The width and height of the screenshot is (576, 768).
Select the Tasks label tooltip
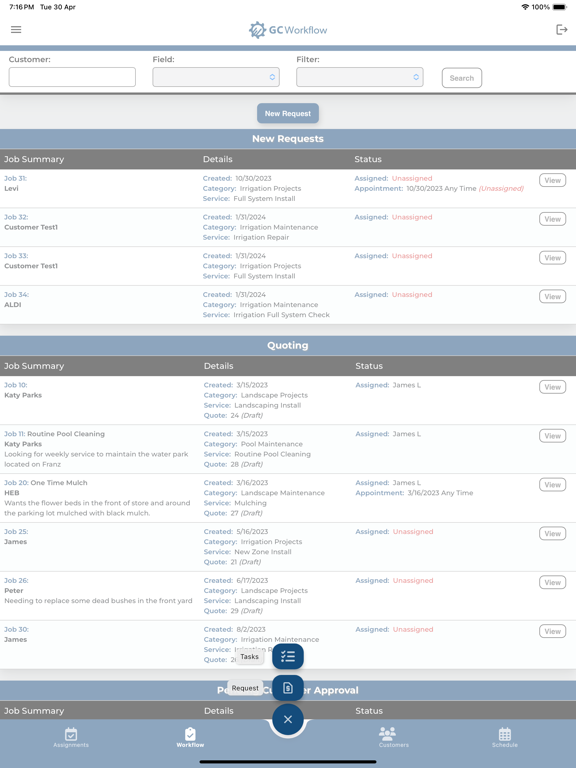[x=249, y=657]
